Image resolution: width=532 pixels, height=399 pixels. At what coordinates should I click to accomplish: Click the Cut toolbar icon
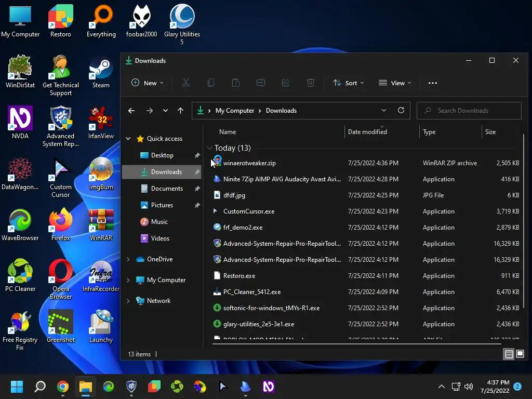185,83
